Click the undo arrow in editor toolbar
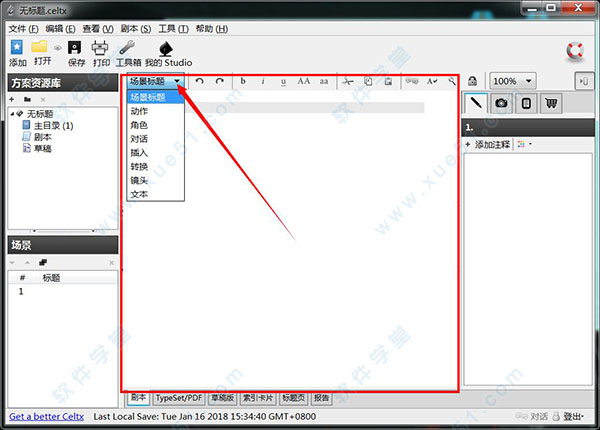 click(x=200, y=81)
